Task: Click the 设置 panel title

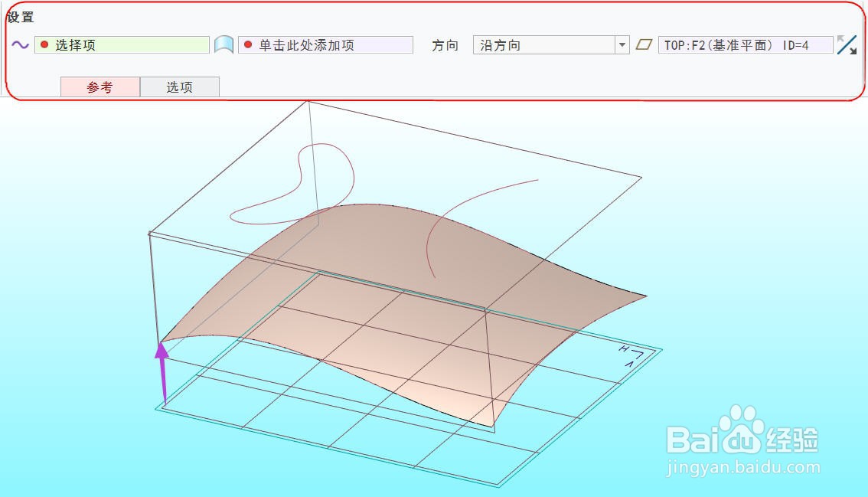Action: tap(21, 17)
